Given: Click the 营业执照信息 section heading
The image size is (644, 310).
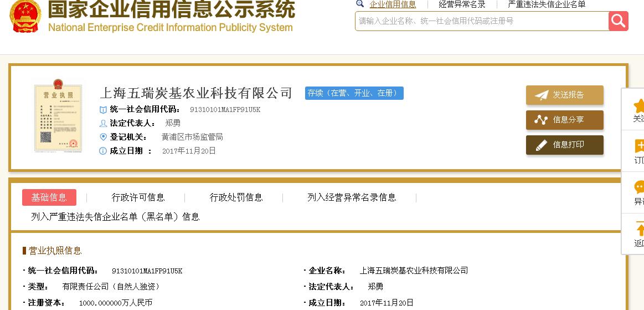Looking at the screenshot, I should pos(55,251).
